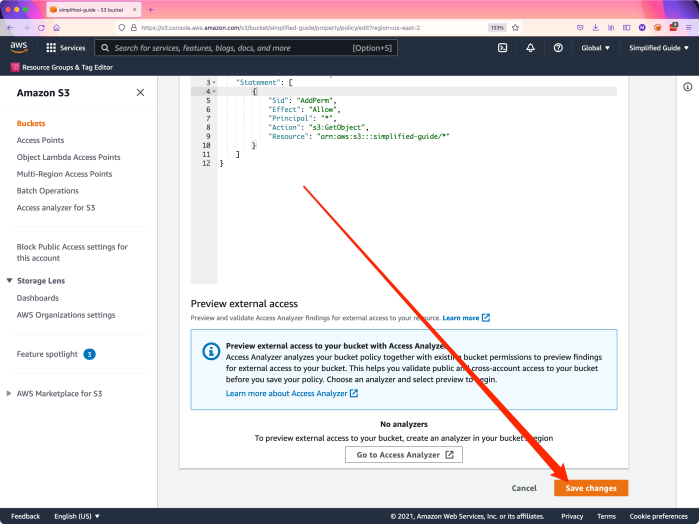Close the simplified-guide S3 bucket tab
Image resolution: width=699 pixels, height=524 pixels.
[134, 9]
